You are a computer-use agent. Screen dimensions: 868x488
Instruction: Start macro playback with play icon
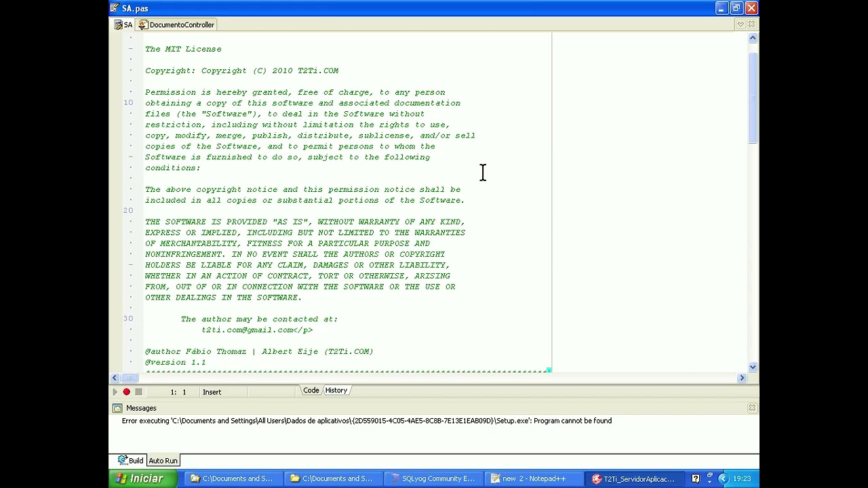pyautogui.click(x=115, y=392)
